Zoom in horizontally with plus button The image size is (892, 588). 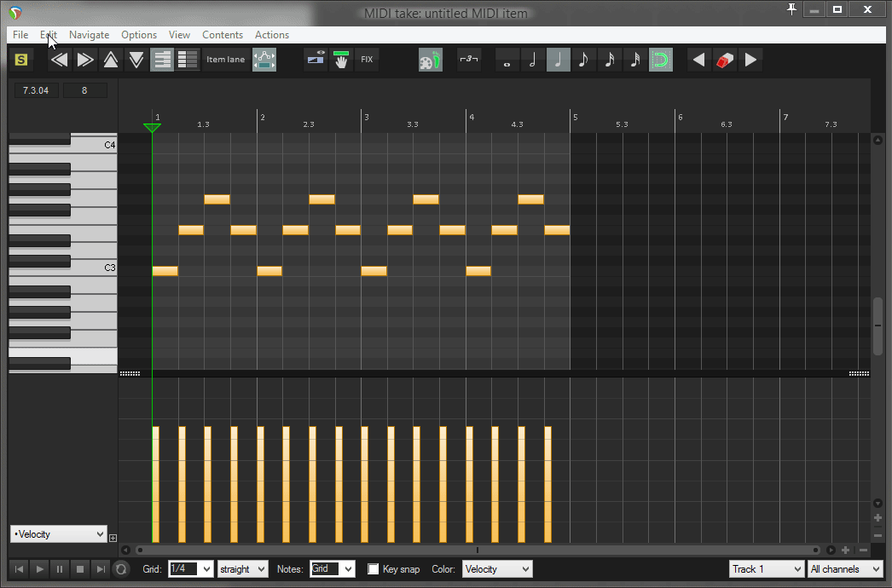[846, 550]
